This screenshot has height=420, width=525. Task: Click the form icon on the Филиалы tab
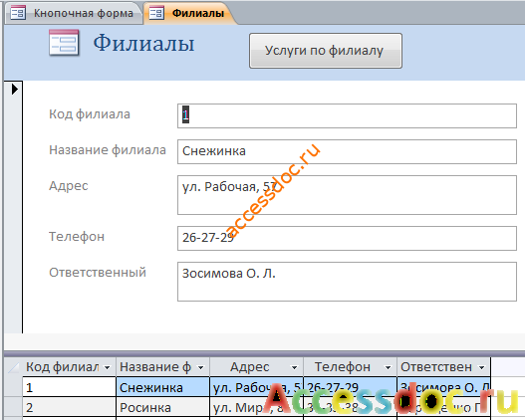click(156, 13)
